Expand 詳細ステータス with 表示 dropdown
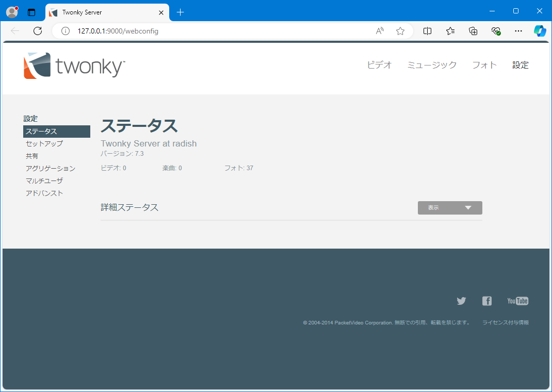 tap(450, 208)
